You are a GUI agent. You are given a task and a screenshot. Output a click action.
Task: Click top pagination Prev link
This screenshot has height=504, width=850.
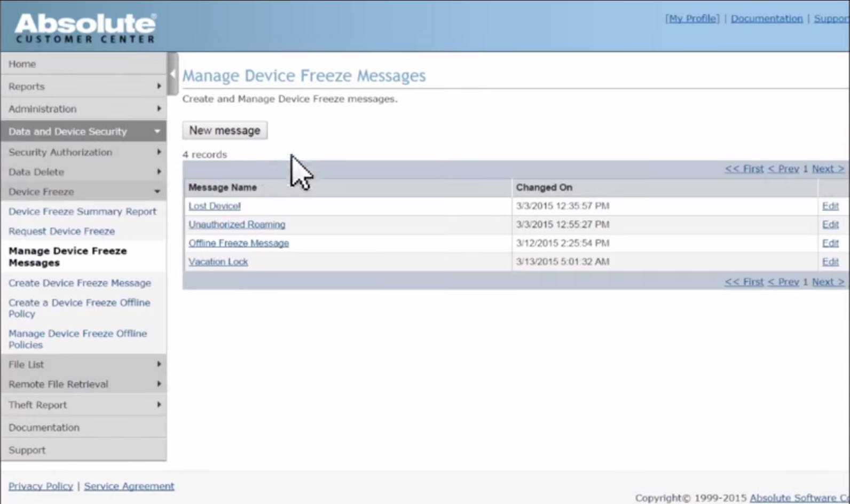[783, 169]
